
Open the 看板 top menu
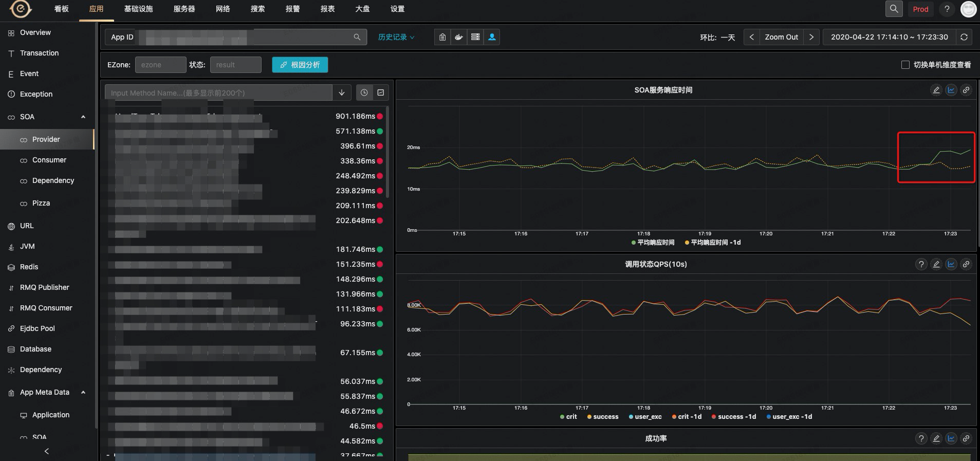click(x=61, y=9)
